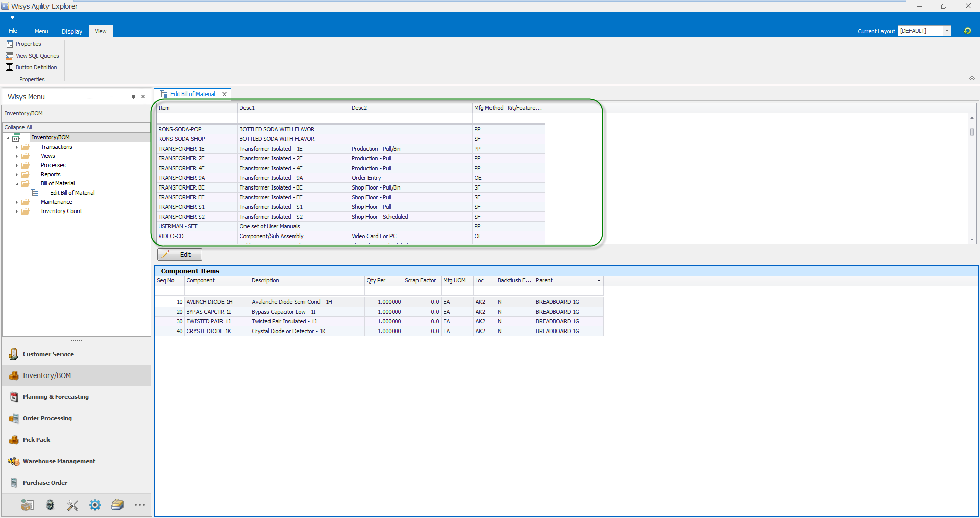Open the Properties icon in the ribbon
The height and width of the screenshot is (518, 980).
[x=10, y=44]
